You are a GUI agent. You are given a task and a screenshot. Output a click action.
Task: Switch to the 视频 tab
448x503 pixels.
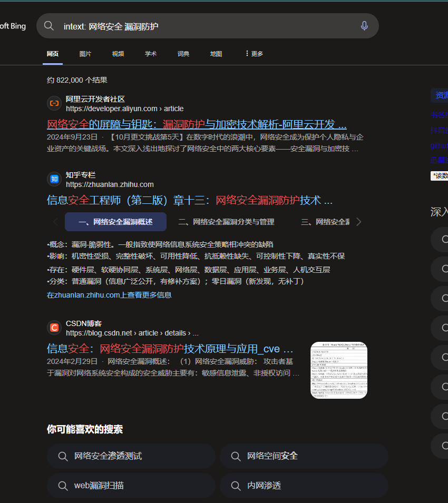pyautogui.click(x=118, y=54)
